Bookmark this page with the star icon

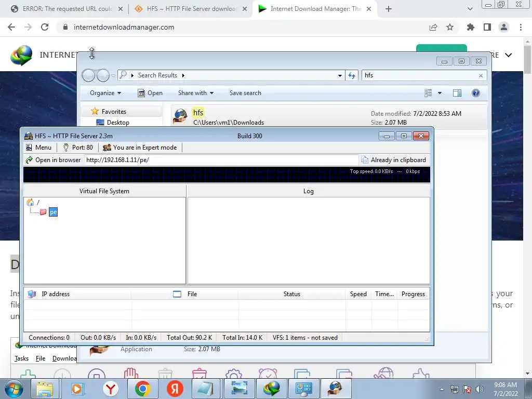click(450, 27)
